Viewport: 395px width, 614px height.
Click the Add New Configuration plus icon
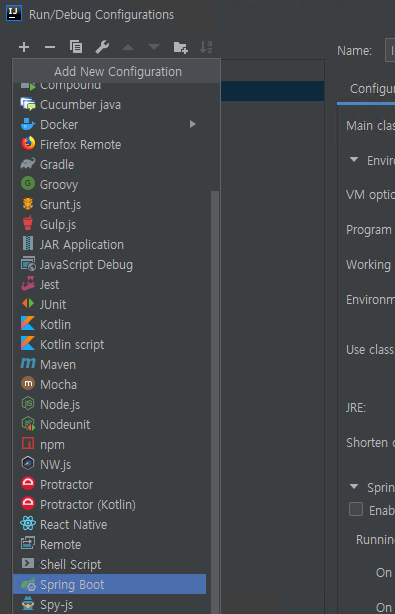(x=24, y=47)
